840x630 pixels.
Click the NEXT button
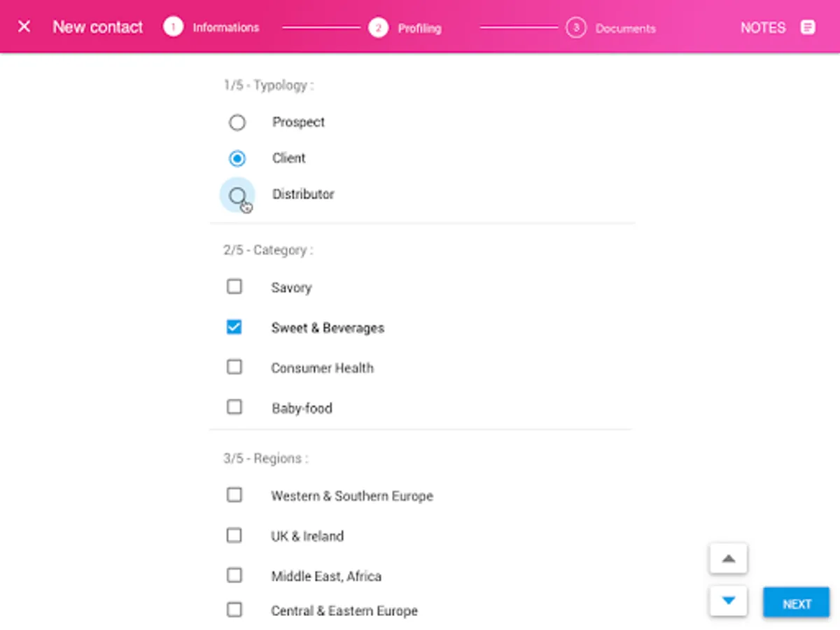coord(796,603)
